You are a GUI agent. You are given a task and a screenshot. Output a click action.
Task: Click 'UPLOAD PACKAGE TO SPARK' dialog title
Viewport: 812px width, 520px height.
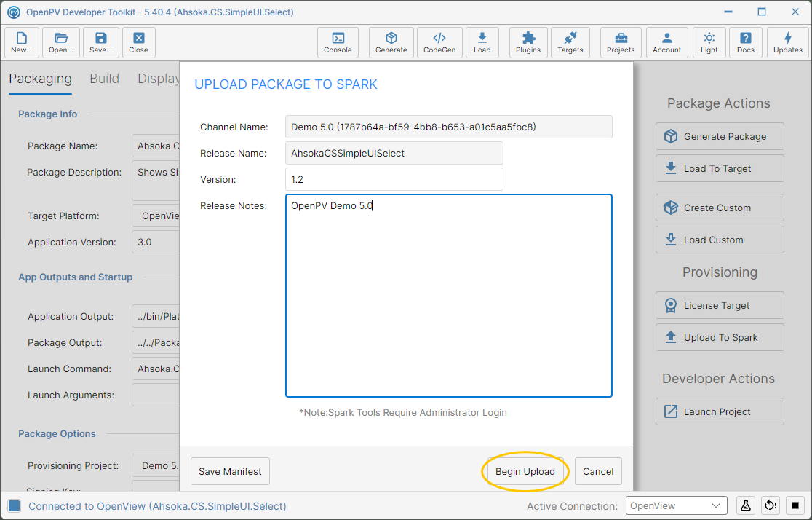click(x=286, y=84)
